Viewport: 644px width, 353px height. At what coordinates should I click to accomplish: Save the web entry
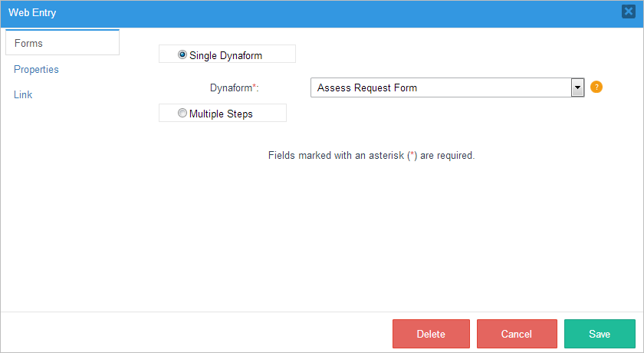click(x=600, y=334)
